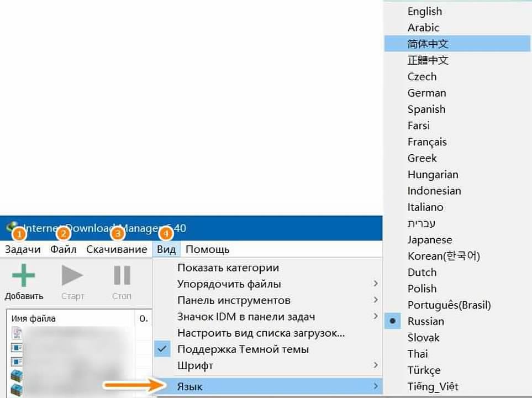Open the Помощь menu

(x=208, y=249)
